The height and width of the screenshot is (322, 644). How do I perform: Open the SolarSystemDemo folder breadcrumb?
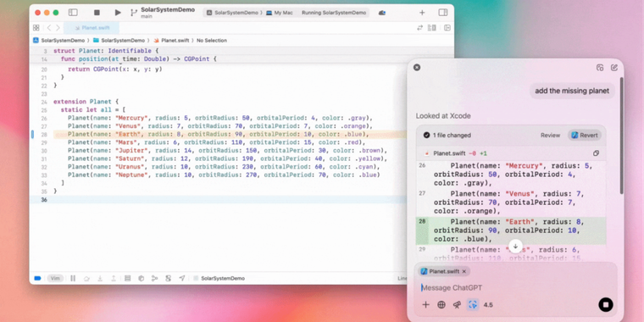(x=119, y=41)
